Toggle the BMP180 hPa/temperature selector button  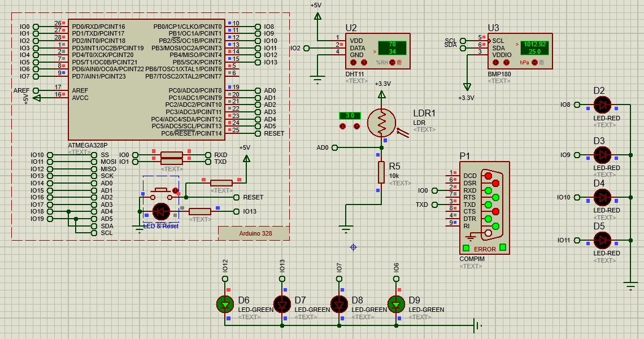(534, 62)
